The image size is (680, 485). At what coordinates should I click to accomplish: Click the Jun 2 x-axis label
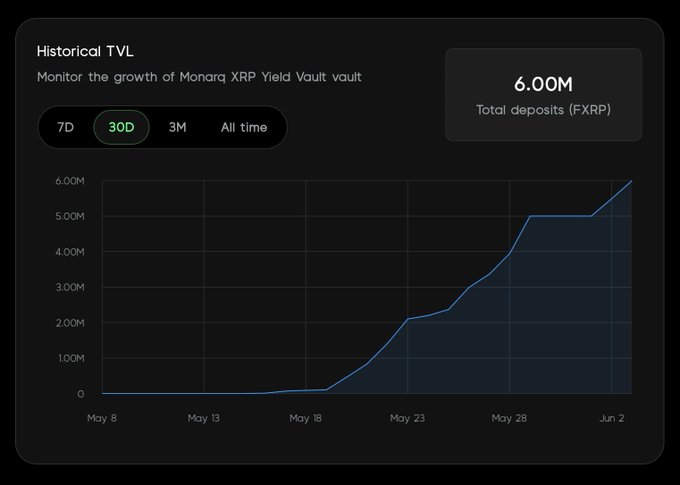[611, 418]
